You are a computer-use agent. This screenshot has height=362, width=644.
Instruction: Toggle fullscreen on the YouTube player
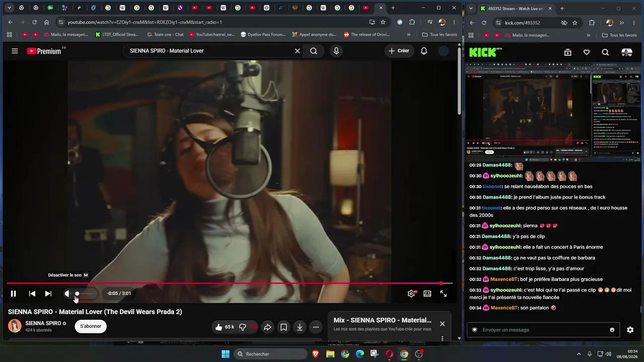[443, 294]
